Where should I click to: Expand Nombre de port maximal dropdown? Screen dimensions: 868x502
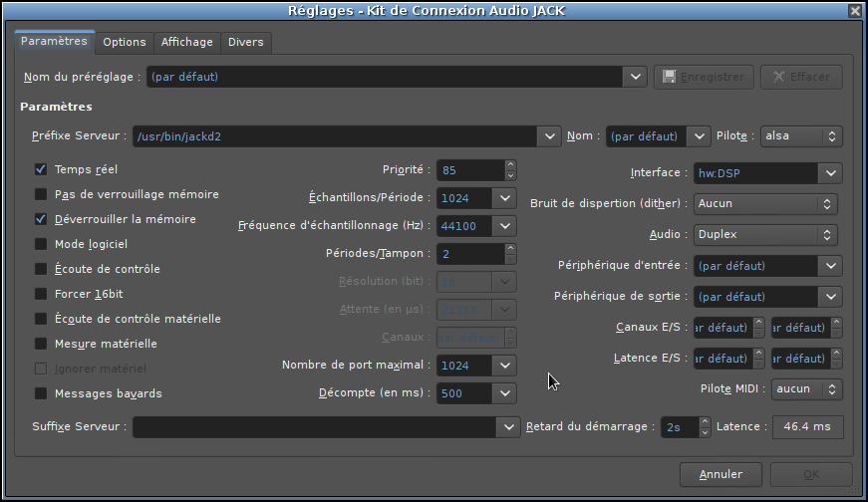point(505,366)
